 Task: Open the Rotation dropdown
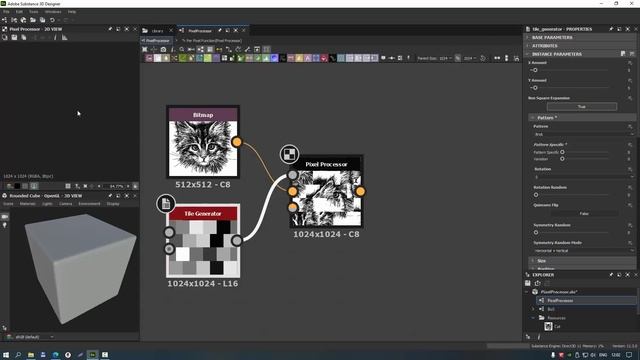click(584, 177)
